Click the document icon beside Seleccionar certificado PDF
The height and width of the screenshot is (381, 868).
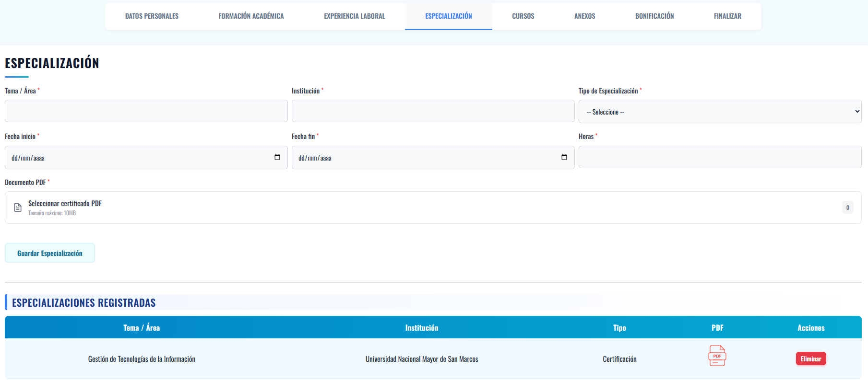pos(18,208)
